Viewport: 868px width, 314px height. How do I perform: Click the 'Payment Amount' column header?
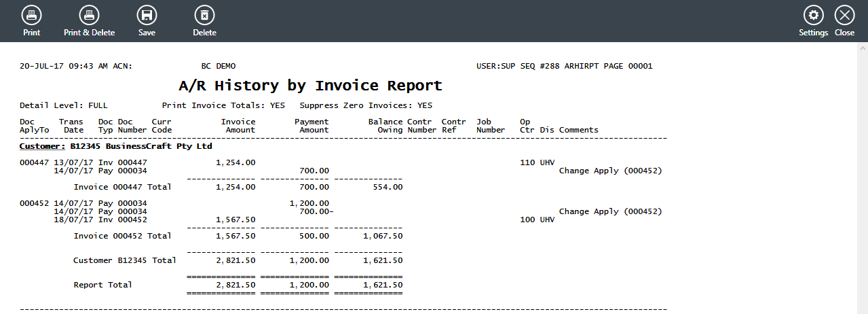pyautogui.click(x=312, y=126)
